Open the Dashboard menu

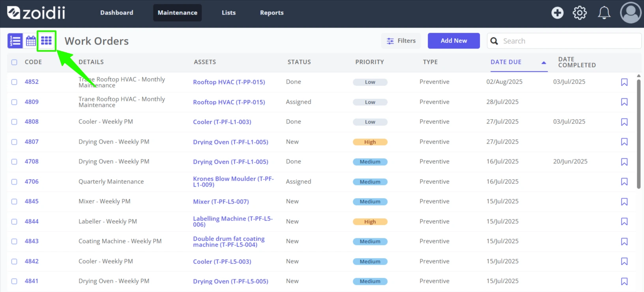(x=117, y=13)
